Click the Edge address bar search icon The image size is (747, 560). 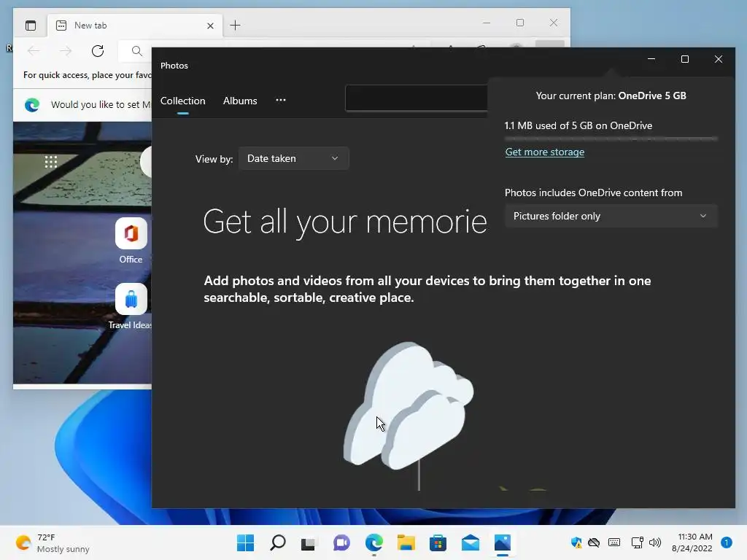[136, 51]
